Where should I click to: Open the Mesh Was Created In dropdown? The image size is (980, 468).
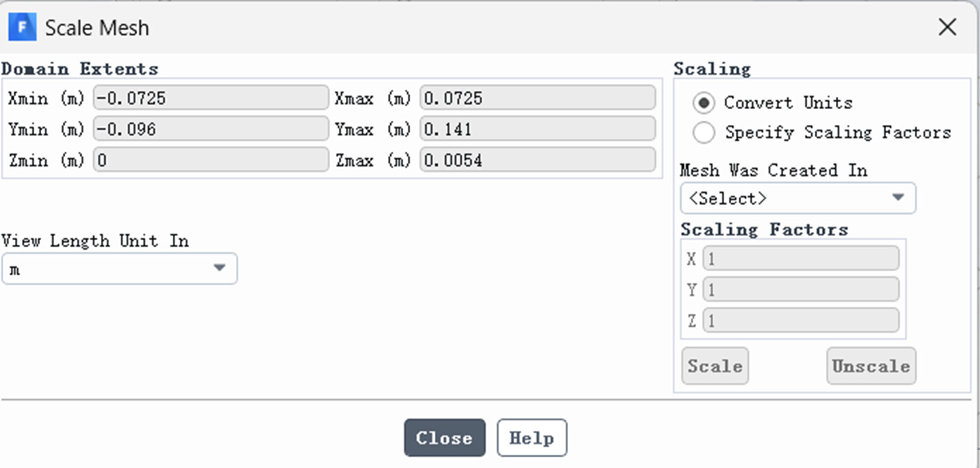click(798, 198)
